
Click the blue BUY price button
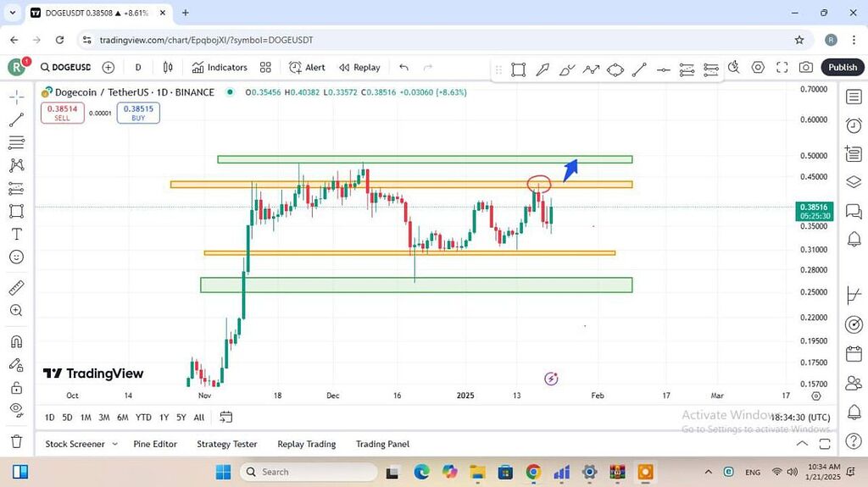pos(138,113)
